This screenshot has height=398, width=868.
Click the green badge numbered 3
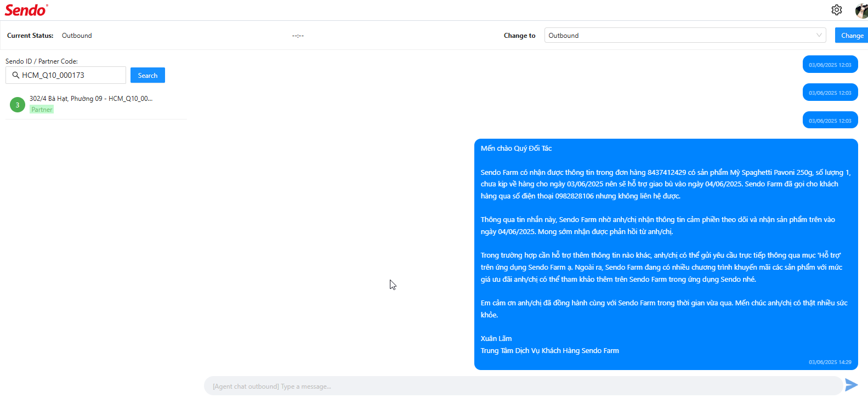click(18, 105)
